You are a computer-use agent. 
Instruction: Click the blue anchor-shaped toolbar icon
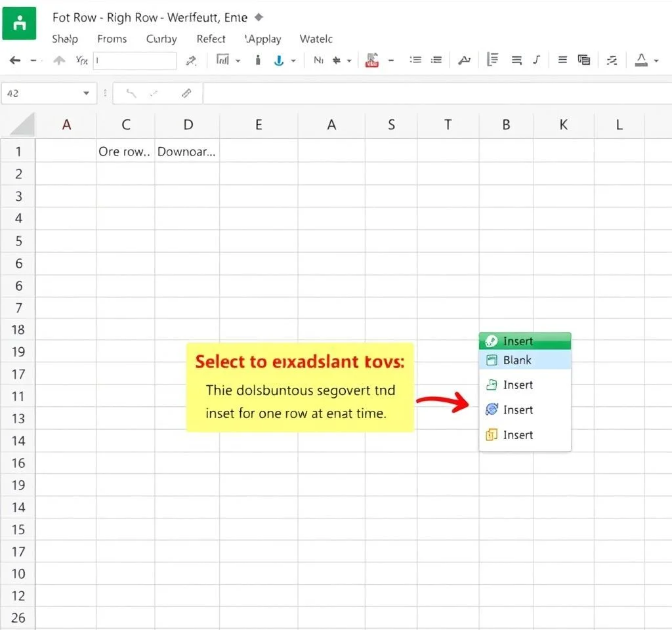(x=278, y=60)
